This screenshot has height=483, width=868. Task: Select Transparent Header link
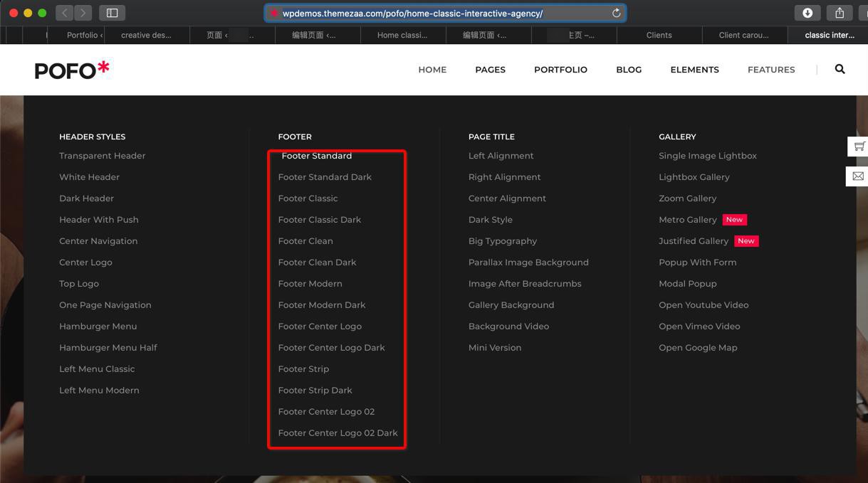(102, 156)
